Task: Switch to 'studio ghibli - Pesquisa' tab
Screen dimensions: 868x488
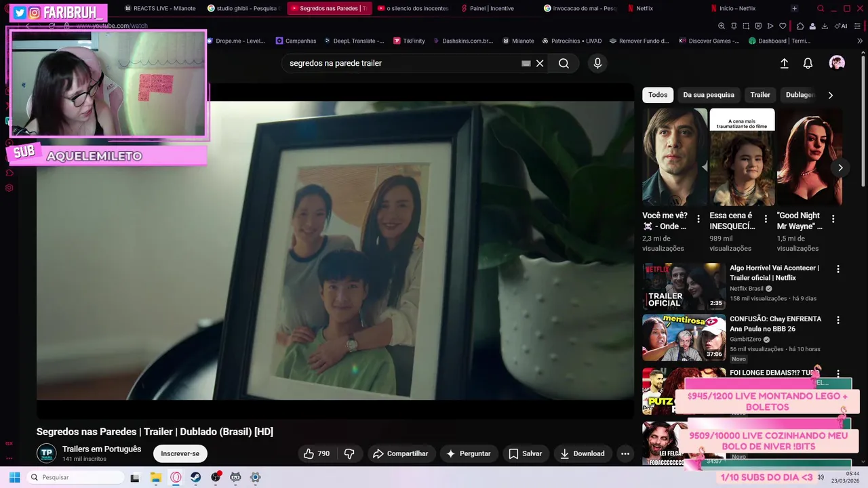Action: (x=243, y=9)
